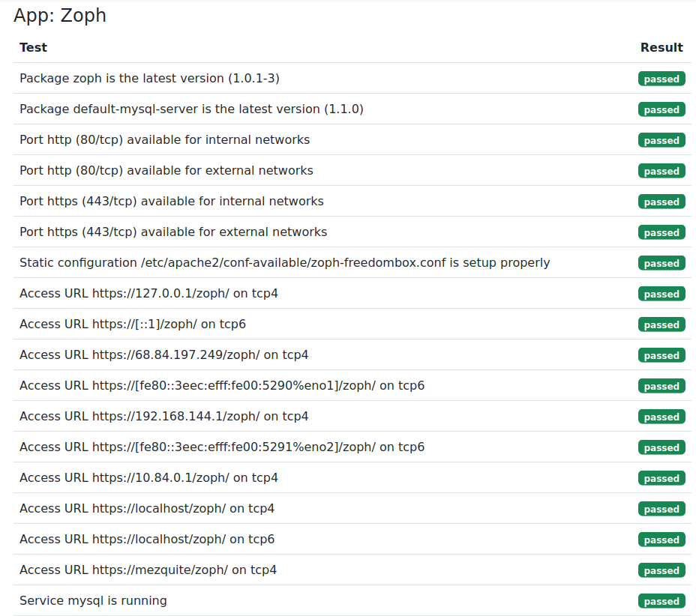Click passed badge for https external networks
Viewport: 696px width, 616px height.
pyautogui.click(x=661, y=232)
